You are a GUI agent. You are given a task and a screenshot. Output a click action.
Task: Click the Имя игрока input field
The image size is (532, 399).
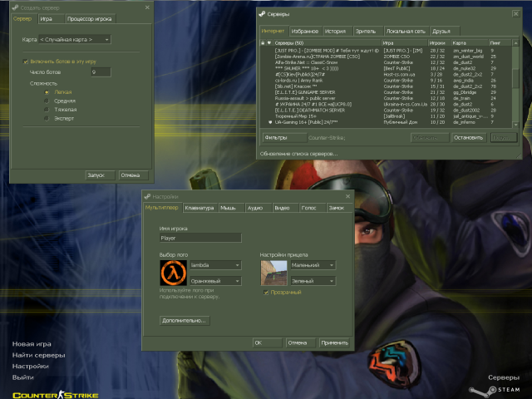point(200,238)
